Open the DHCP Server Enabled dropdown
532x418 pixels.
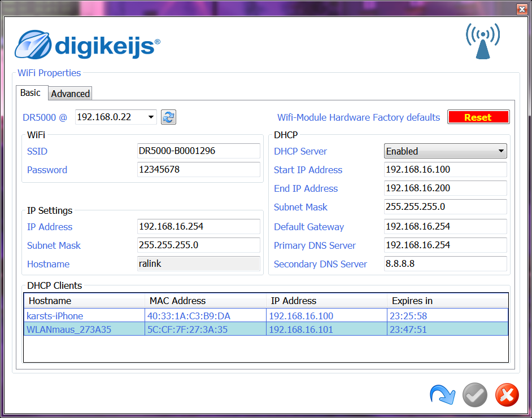(446, 151)
